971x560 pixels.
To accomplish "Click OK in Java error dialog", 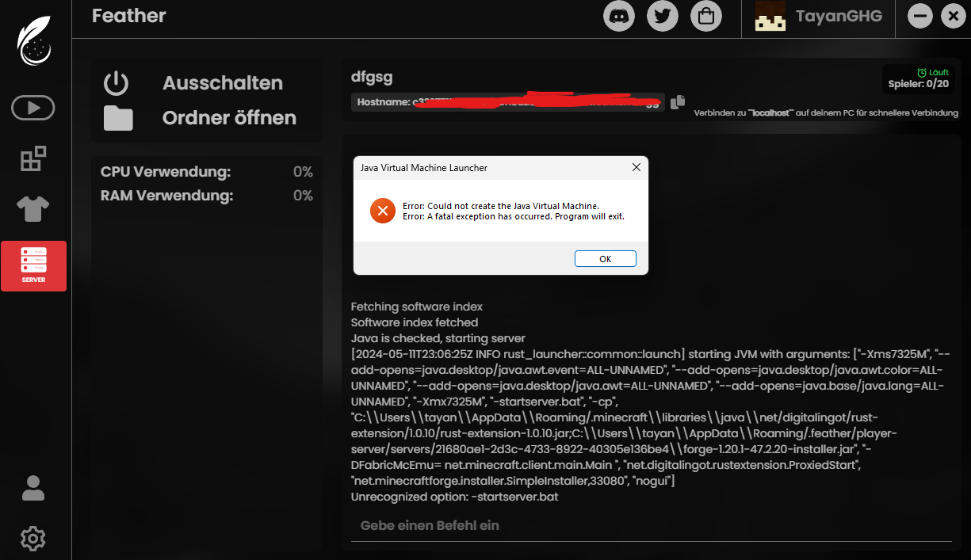I will pos(606,259).
